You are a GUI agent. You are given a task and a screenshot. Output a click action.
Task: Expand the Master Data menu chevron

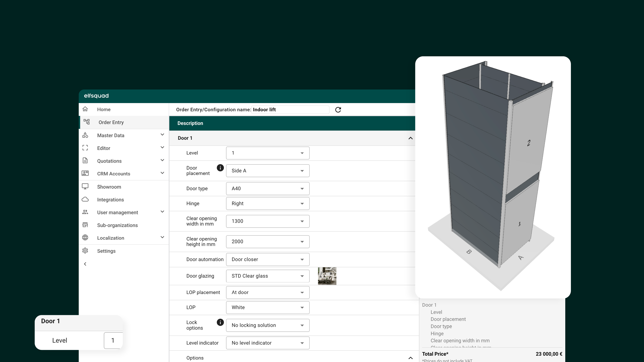(162, 135)
